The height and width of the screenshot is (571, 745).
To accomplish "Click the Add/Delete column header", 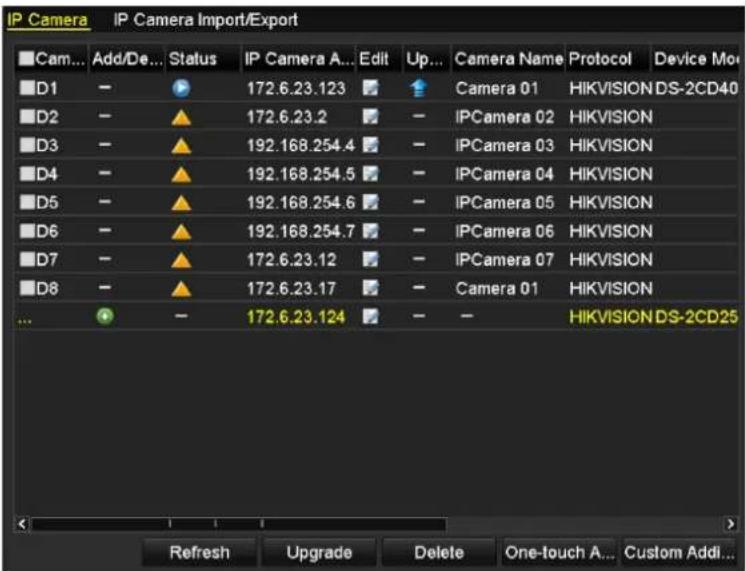I will 127,59.
